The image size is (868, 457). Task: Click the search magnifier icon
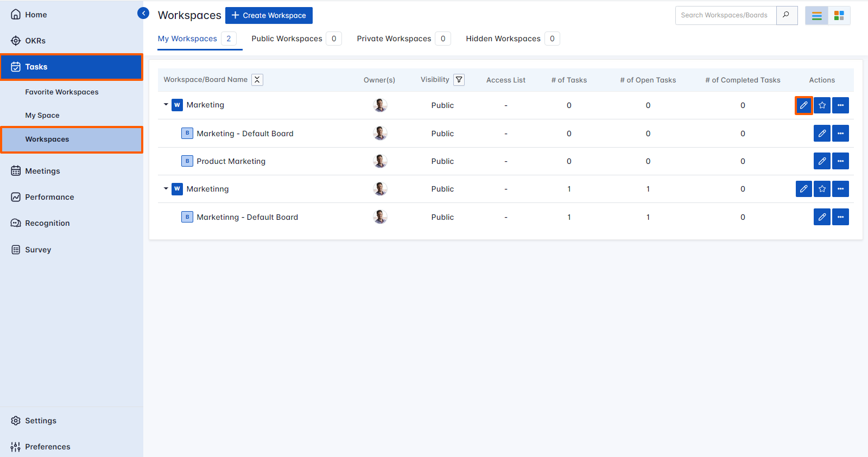(x=786, y=15)
